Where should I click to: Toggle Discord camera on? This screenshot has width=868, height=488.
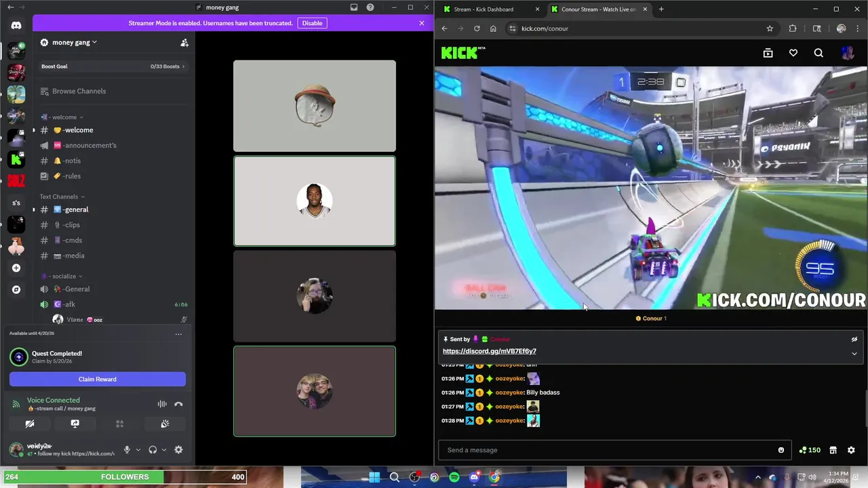pos(30,424)
